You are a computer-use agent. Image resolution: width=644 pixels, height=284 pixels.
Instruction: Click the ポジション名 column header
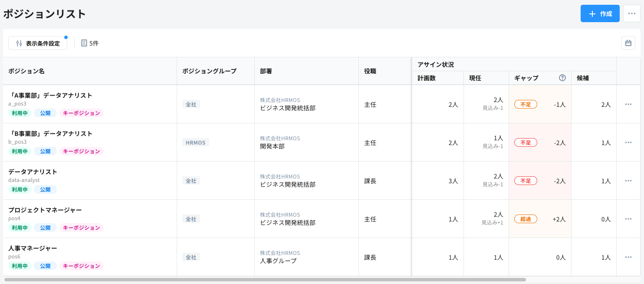coord(26,71)
